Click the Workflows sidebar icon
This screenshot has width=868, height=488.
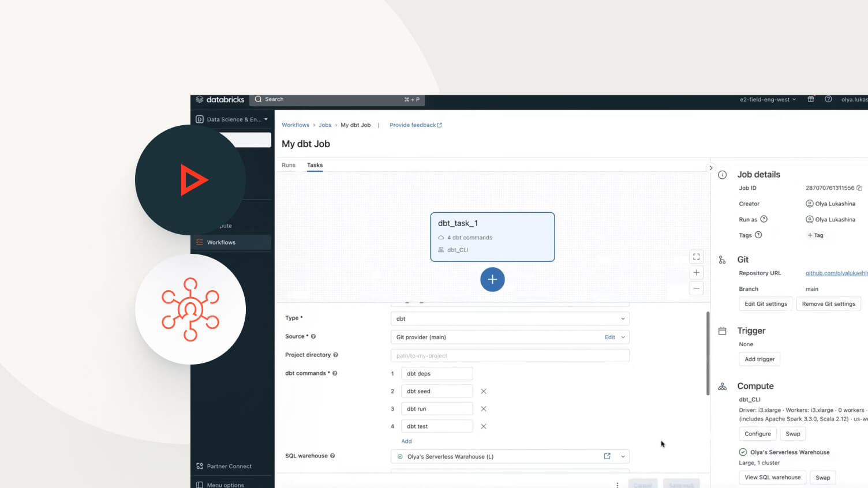pyautogui.click(x=200, y=242)
